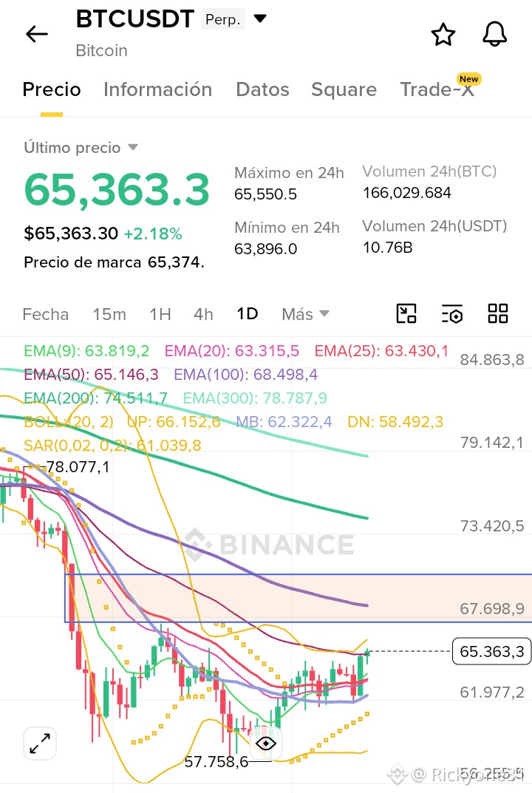Click the EMA(200) indicator label
Viewport: 532px width, 793px height.
[x=95, y=398]
